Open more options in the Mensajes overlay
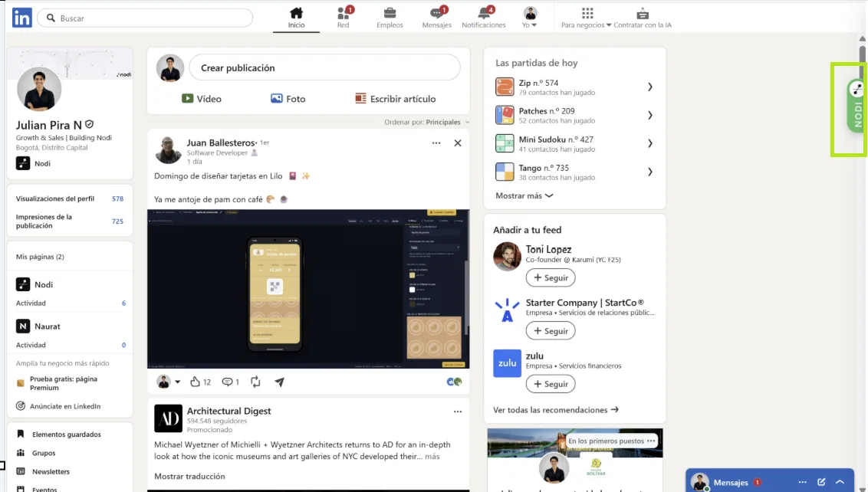868x492 pixels. [x=803, y=482]
